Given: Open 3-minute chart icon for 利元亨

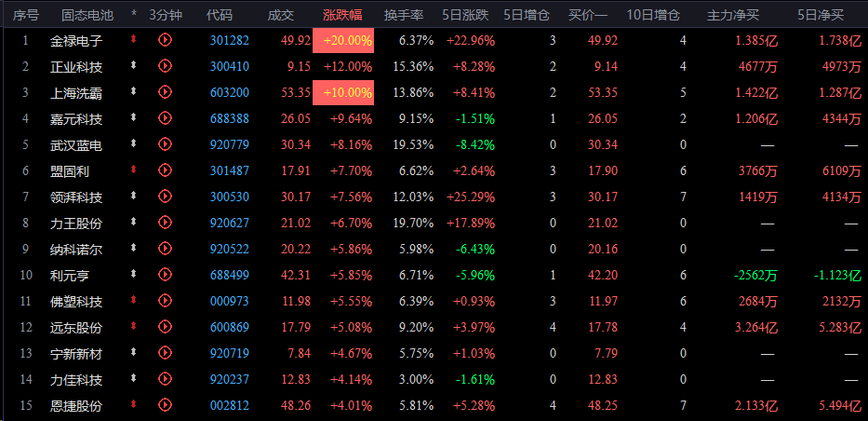Looking at the screenshot, I should (165, 274).
